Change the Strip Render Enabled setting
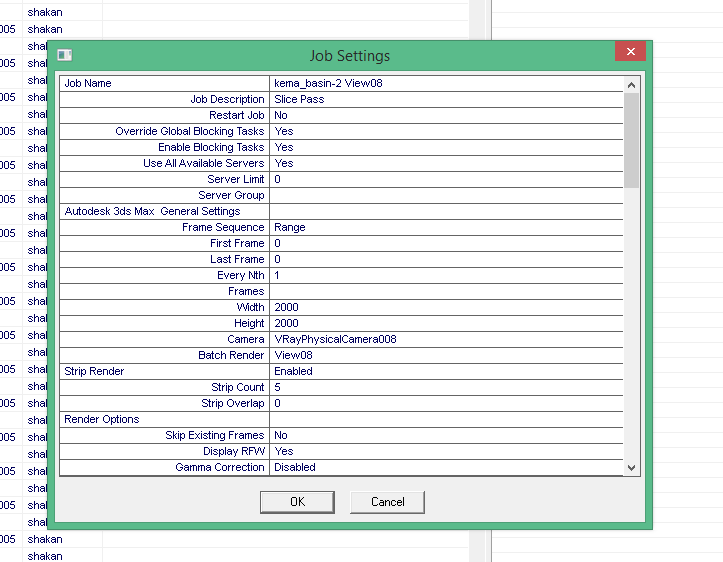723x562 pixels. (446, 371)
